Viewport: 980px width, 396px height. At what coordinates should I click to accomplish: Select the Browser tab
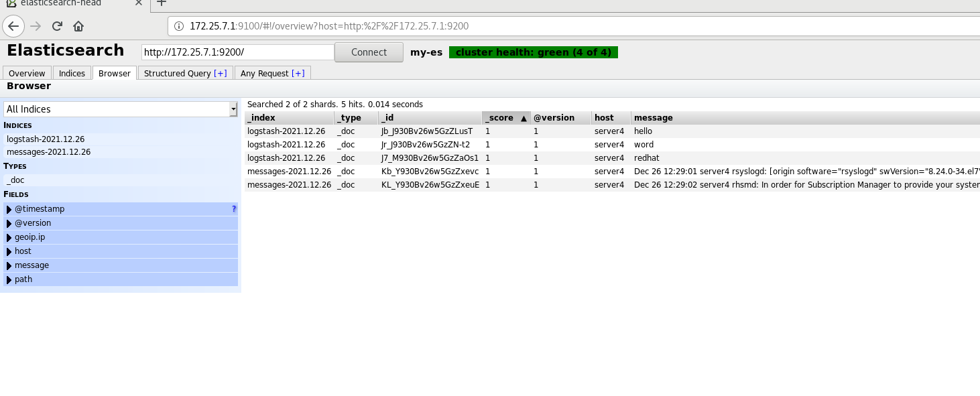tap(115, 73)
